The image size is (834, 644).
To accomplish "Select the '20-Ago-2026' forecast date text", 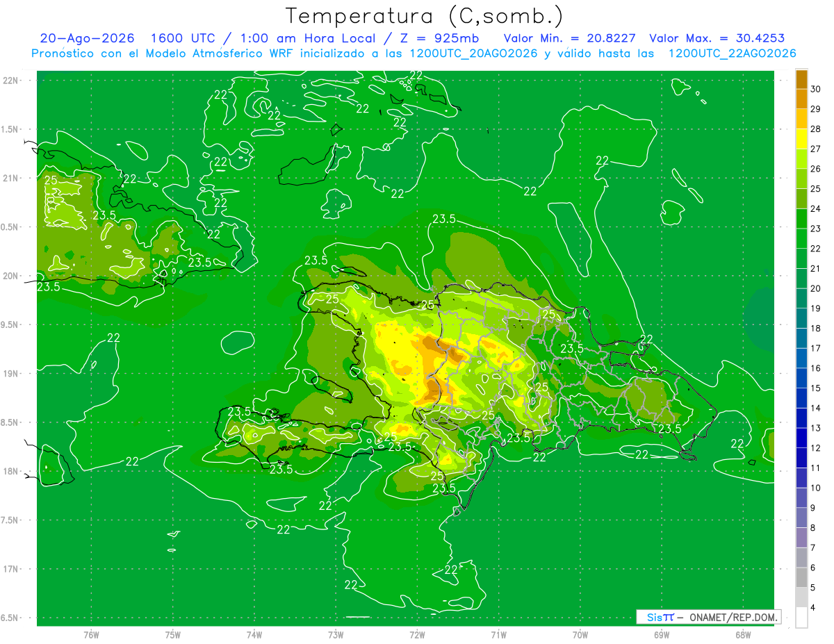I will pyautogui.click(x=87, y=39).
